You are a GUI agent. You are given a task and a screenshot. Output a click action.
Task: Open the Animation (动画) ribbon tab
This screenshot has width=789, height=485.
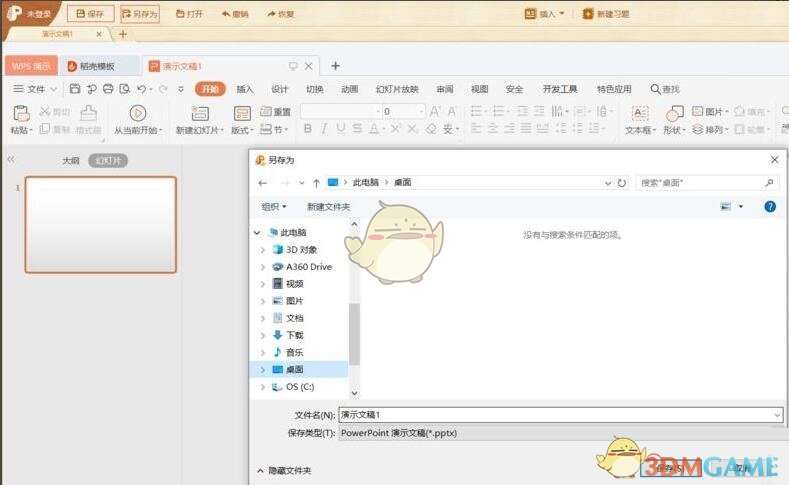pos(349,89)
